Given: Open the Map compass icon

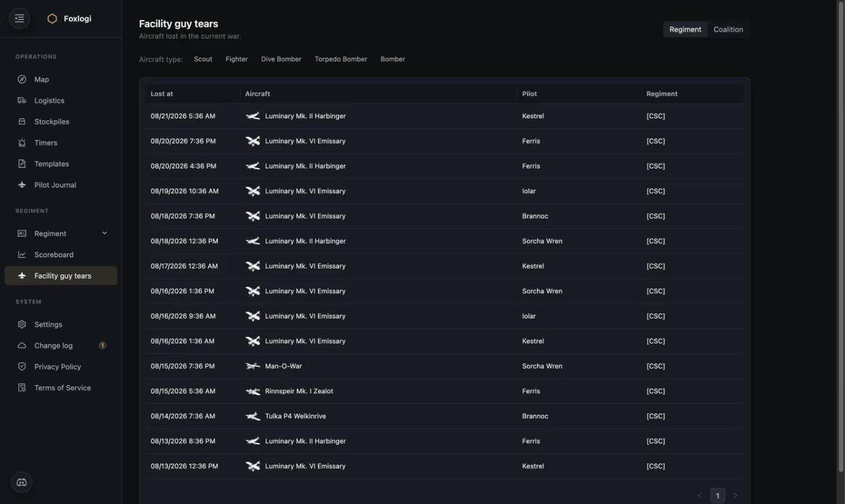Looking at the screenshot, I should point(22,79).
